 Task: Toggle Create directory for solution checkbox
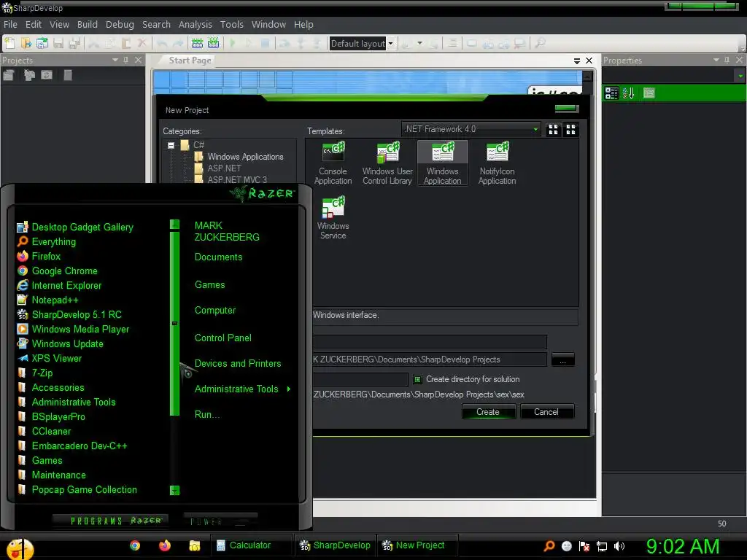point(418,379)
